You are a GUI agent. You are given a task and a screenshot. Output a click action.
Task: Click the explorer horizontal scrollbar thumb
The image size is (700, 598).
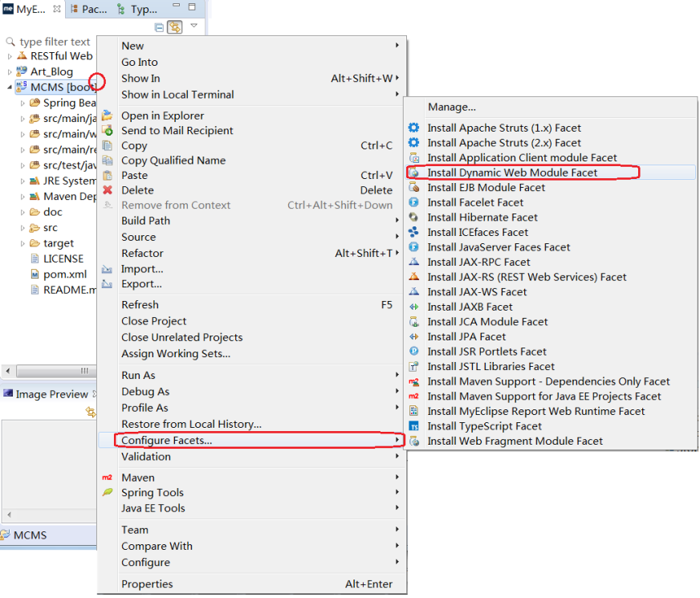pos(56,371)
